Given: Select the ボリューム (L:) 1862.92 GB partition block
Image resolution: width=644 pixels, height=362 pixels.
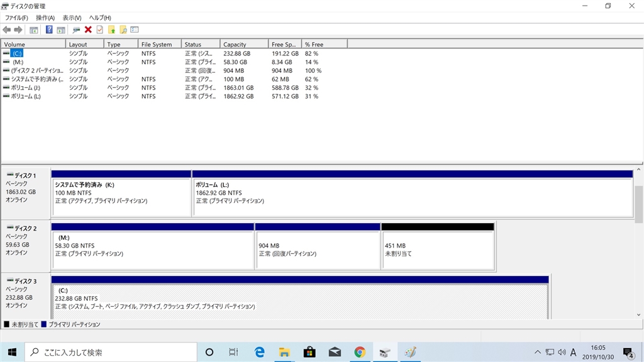Looking at the screenshot, I should point(413,194).
